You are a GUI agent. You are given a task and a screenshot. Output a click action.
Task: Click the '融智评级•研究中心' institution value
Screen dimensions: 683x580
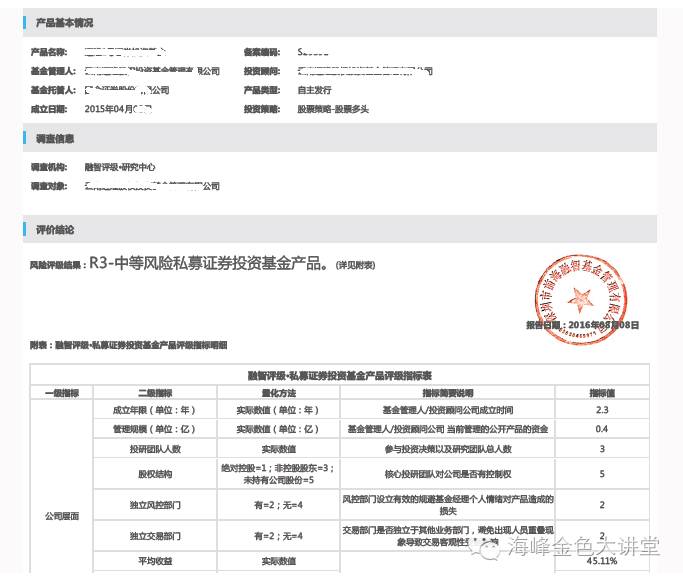120,167
